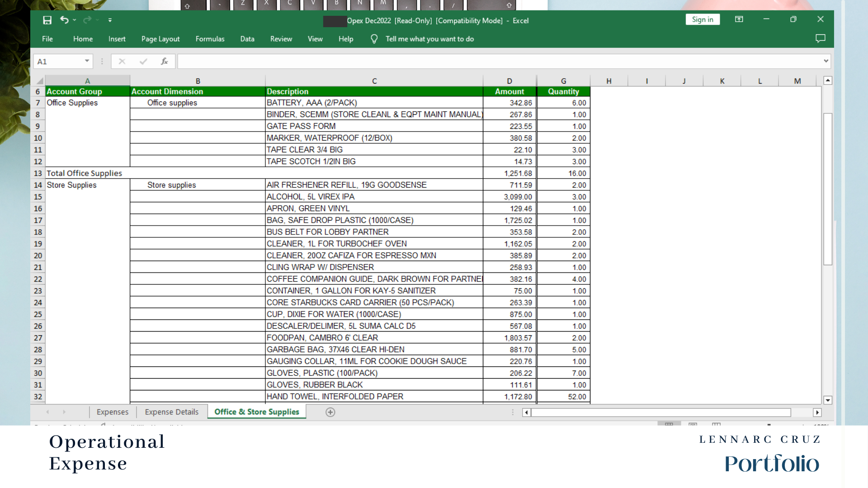This screenshot has width=868, height=488.
Task: Open the Review ribbon tab
Action: 281,39
